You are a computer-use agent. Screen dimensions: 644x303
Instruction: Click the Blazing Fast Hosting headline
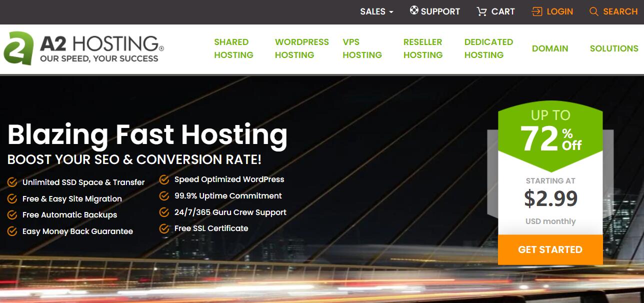point(147,135)
